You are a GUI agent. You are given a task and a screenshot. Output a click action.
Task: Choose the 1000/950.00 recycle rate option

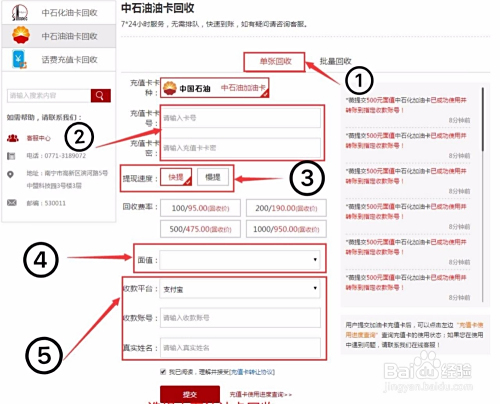click(x=286, y=229)
